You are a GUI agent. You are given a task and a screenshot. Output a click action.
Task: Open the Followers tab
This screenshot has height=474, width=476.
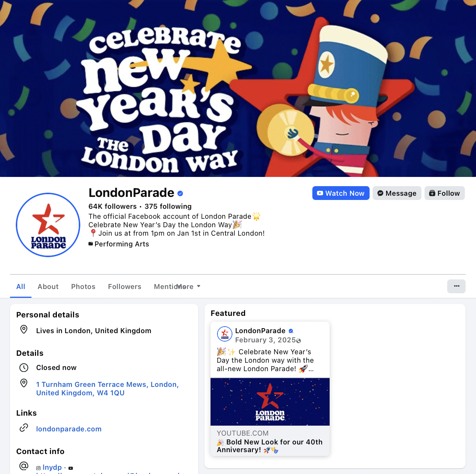click(124, 287)
